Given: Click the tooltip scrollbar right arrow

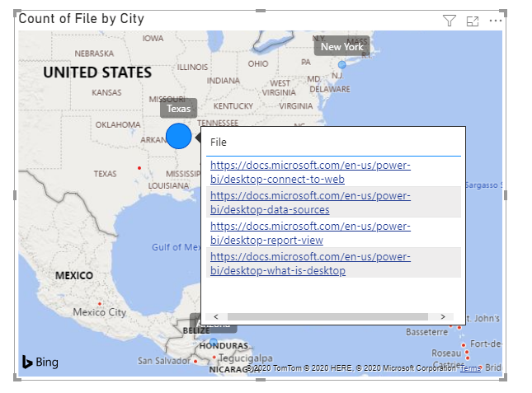Looking at the screenshot, I should 443,316.
